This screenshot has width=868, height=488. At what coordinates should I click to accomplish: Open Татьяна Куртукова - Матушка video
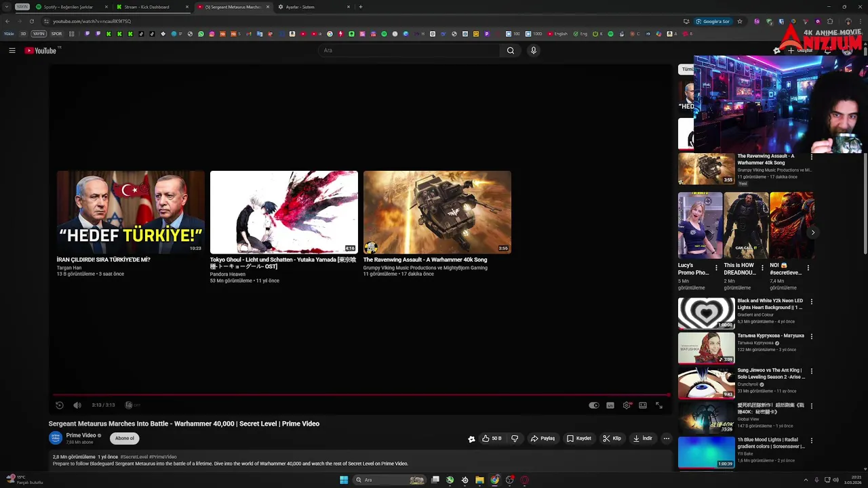pyautogui.click(x=707, y=348)
